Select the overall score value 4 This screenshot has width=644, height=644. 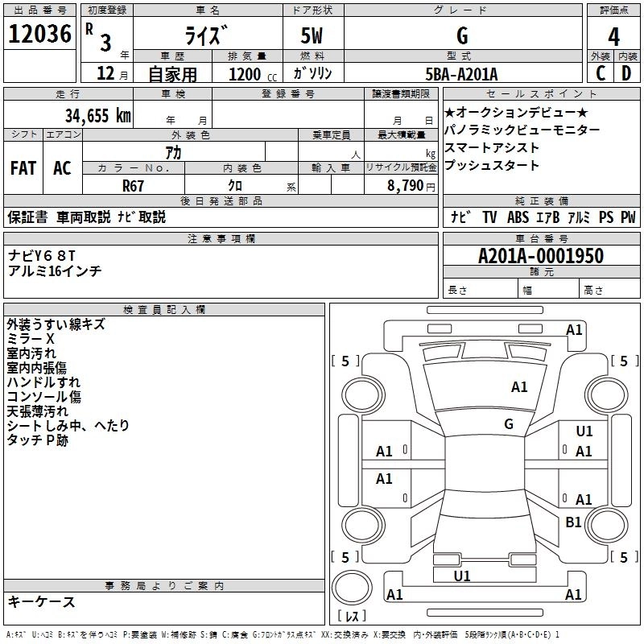click(613, 36)
